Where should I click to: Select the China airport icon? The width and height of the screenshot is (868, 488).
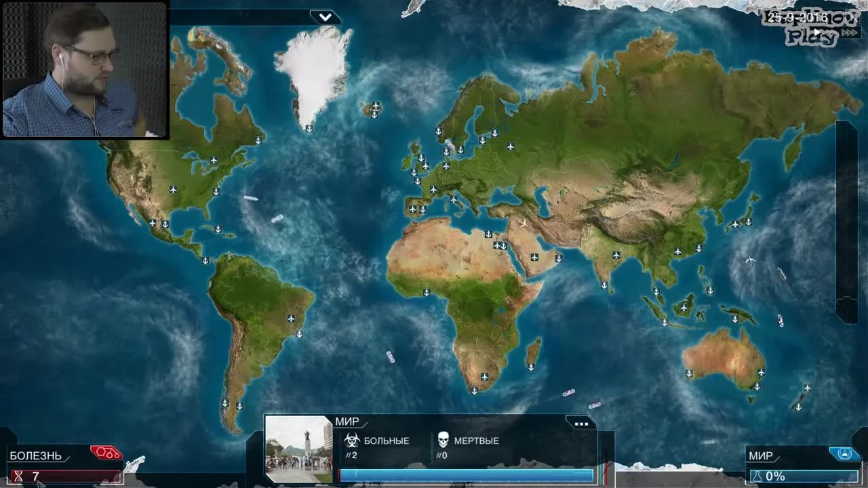point(677,251)
